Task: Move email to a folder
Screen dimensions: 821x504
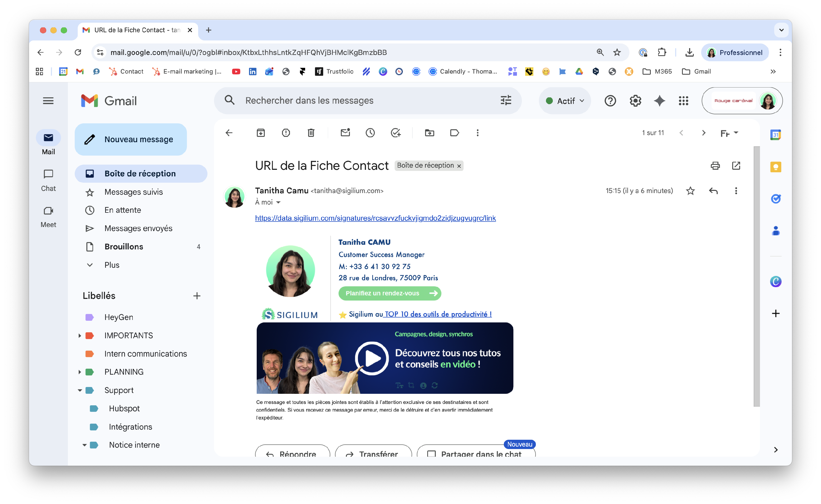Action: (x=429, y=133)
